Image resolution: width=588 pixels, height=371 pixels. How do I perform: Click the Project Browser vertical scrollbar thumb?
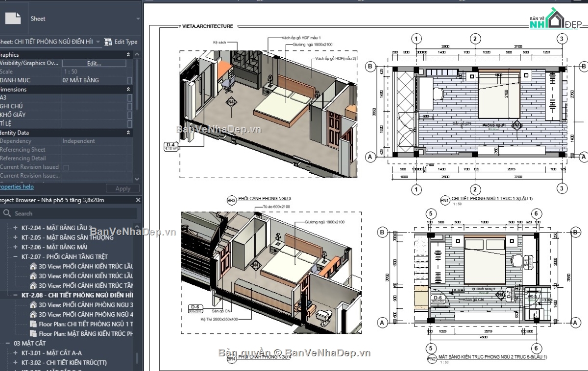point(137,359)
